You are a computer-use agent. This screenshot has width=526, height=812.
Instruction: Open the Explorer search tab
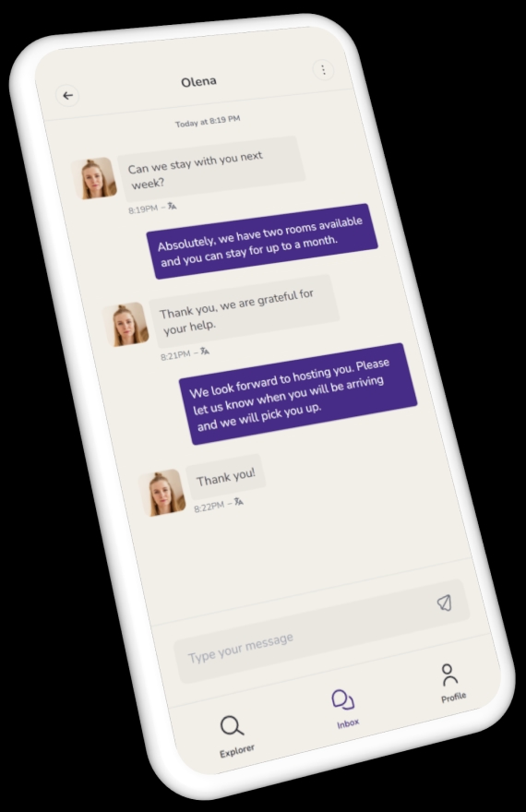[x=234, y=736]
